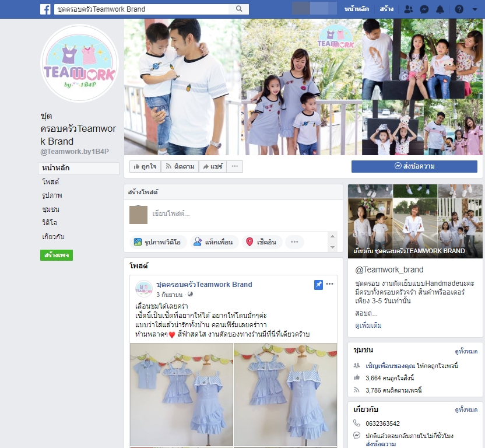
Task: Toggle Follow (ติดตาม) for the page
Action: coord(180,166)
